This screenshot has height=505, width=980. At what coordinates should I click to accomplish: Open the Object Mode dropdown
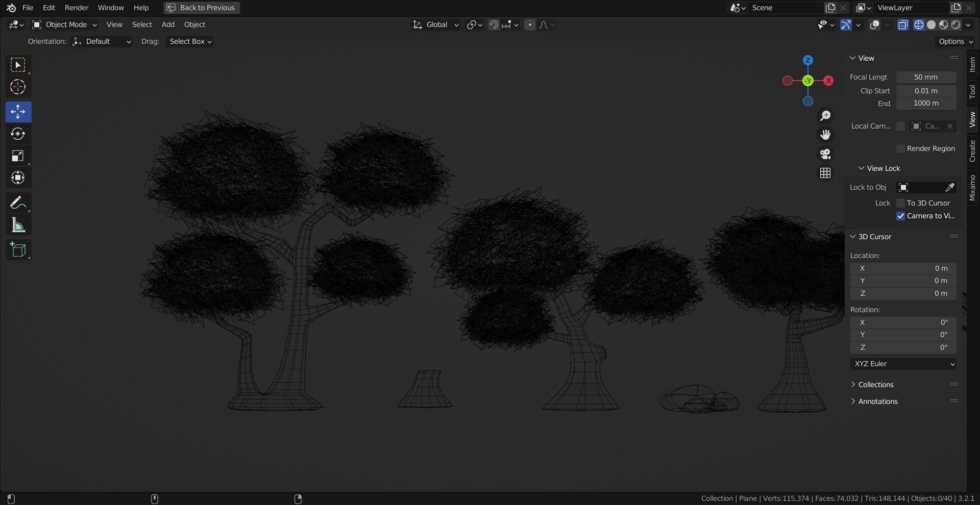pos(64,24)
